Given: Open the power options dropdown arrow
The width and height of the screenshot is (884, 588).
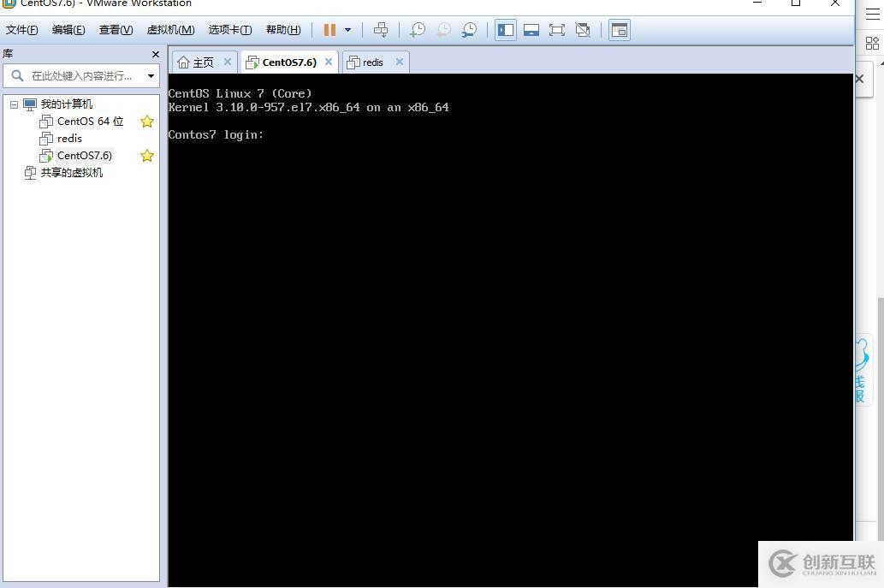Looking at the screenshot, I should pos(347,30).
